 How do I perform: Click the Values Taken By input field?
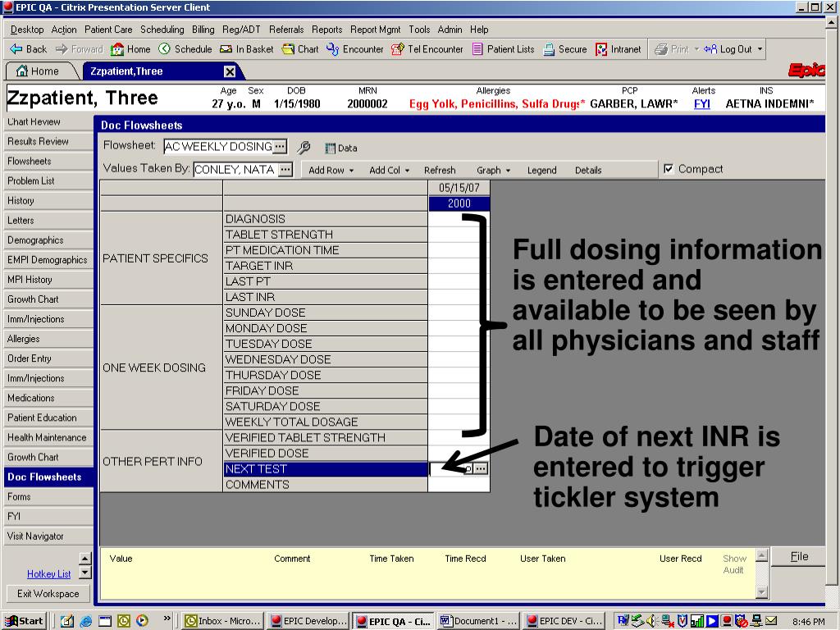(236, 169)
